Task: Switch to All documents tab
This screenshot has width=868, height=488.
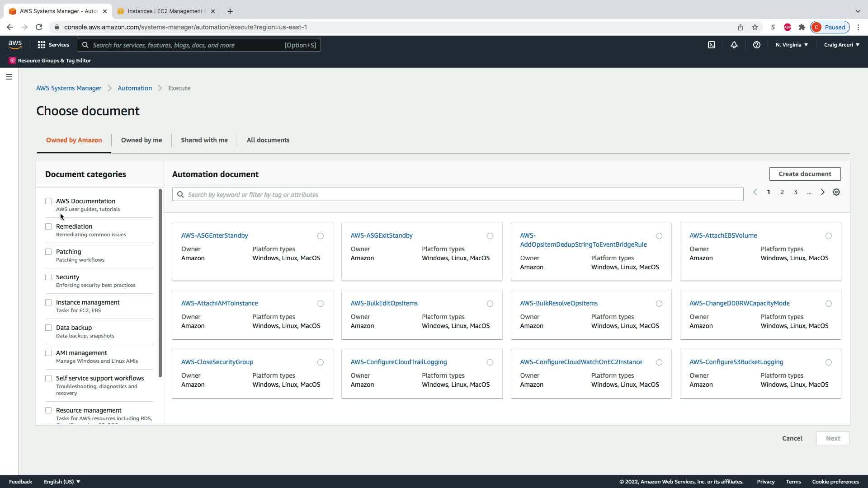Action: pos(268,140)
